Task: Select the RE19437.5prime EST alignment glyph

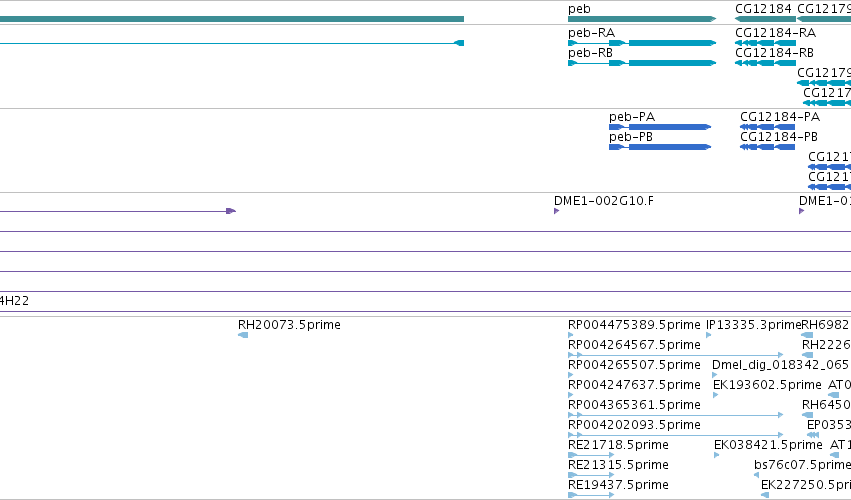Action: click(x=591, y=495)
